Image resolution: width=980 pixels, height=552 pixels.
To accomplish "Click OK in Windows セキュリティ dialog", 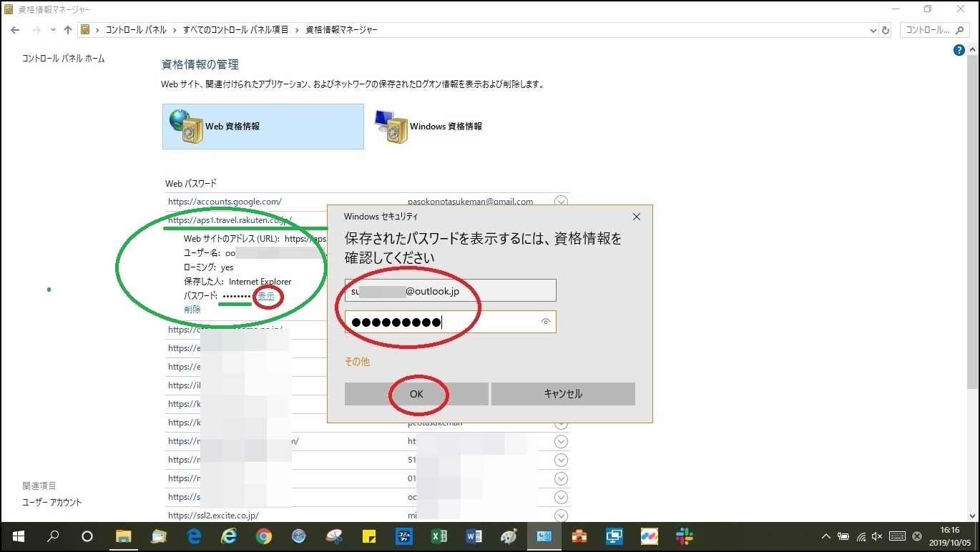I will (416, 394).
